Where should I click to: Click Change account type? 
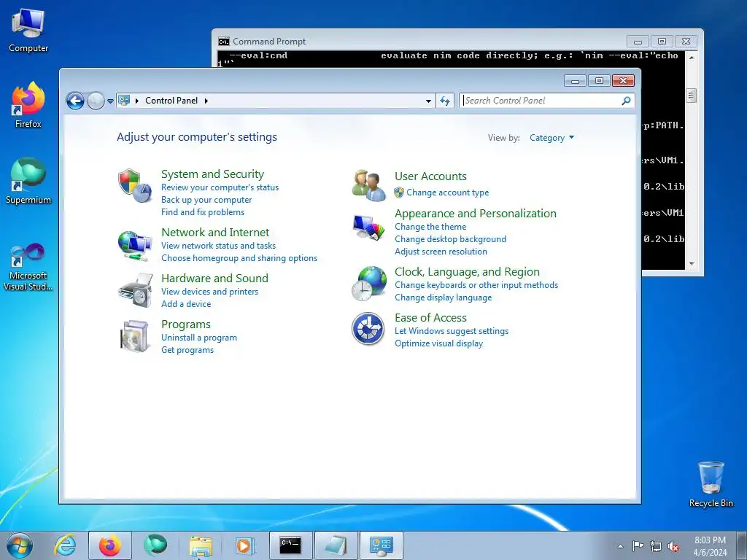(447, 192)
